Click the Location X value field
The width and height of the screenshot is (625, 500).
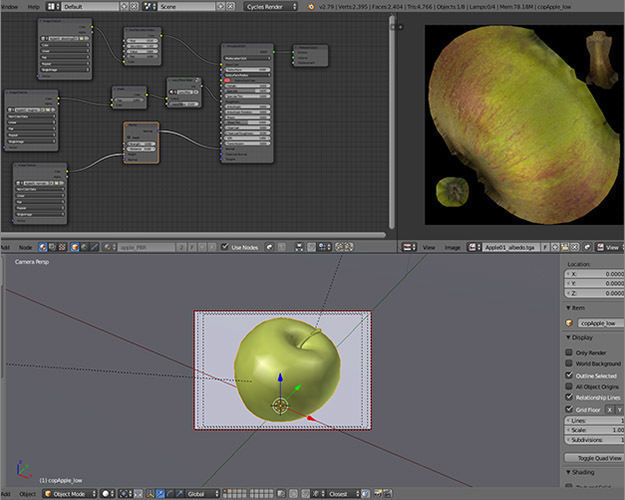tap(594, 274)
